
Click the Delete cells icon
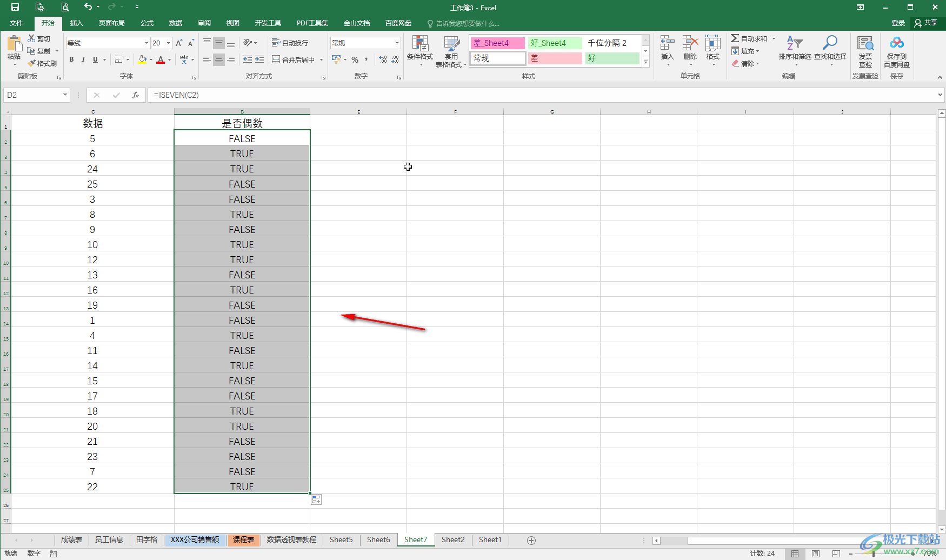690,43
